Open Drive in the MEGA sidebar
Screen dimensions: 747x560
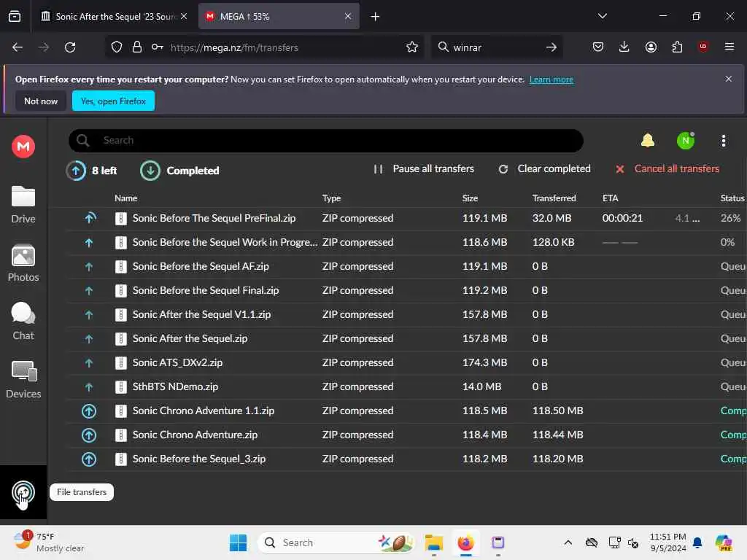[x=23, y=205]
